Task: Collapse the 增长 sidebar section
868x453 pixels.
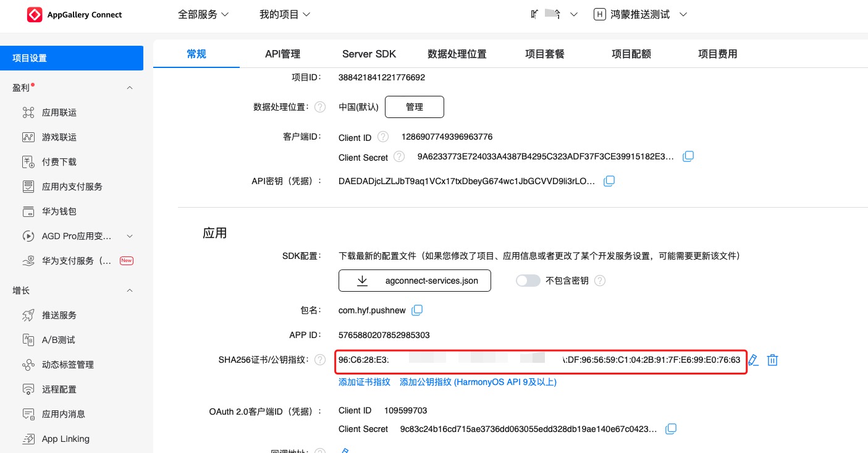Action: click(x=130, y=290)
